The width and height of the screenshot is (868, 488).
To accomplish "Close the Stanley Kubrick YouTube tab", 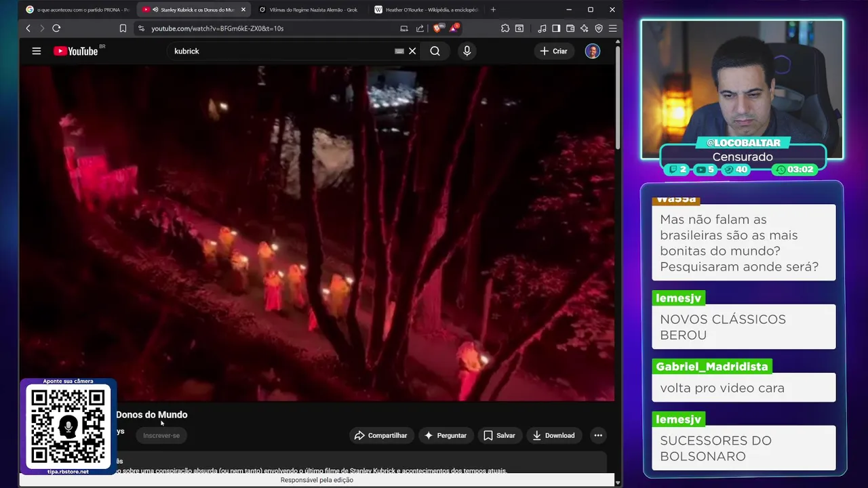I will 243,9.
